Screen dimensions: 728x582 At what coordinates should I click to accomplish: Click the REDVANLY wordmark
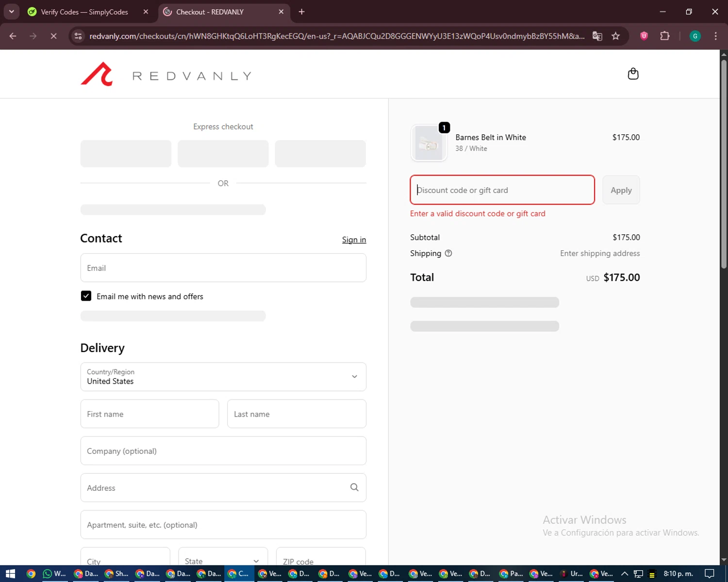pos(192,76)
